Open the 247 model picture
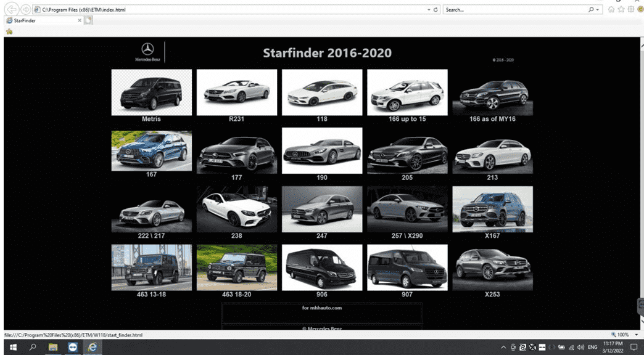The width and height of the screenshot is (644, 355). click(322, 210)
